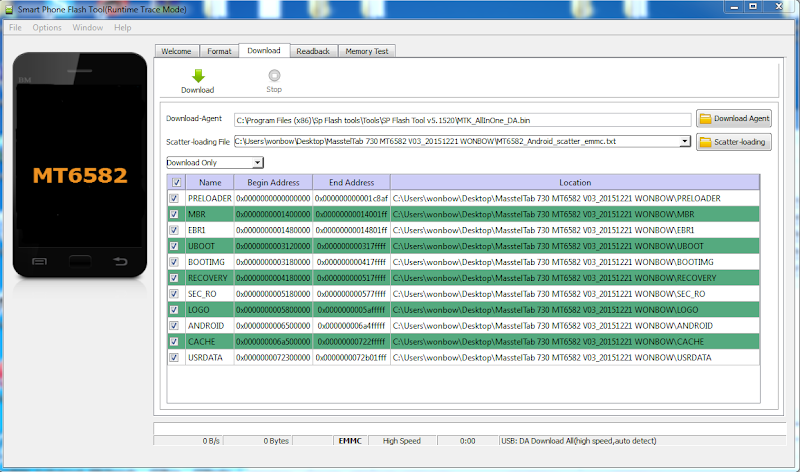Select EBR1 name cell
Image resolution: width=800 pixels, height=472 pixels.
pyautogui.click(x=210, y=230)
